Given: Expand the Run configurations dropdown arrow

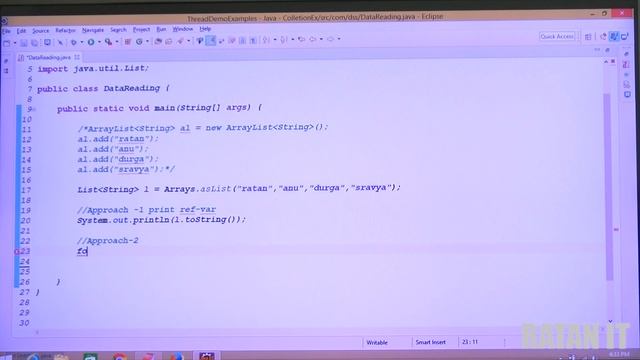Looking at the screenshot, I should (99, 42).
